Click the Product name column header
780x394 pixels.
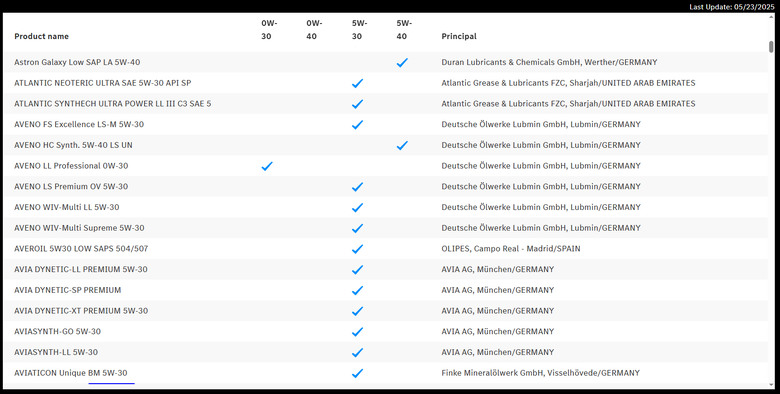click(41, 36)
